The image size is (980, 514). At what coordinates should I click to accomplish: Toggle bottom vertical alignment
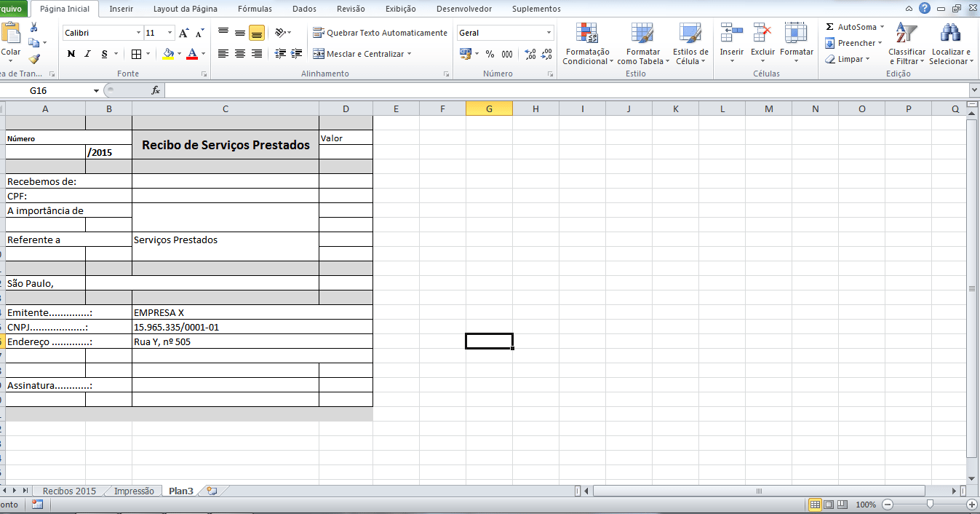(x=257, y=33)
